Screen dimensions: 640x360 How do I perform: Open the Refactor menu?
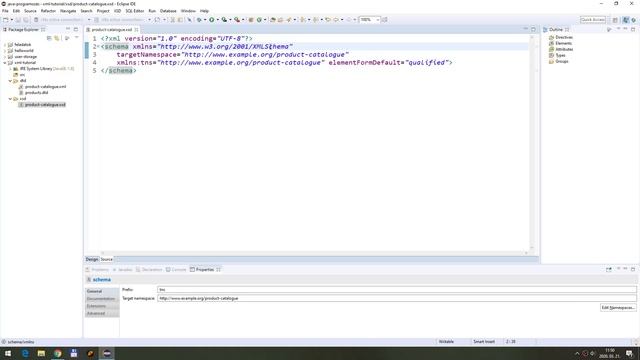[48, 11]
